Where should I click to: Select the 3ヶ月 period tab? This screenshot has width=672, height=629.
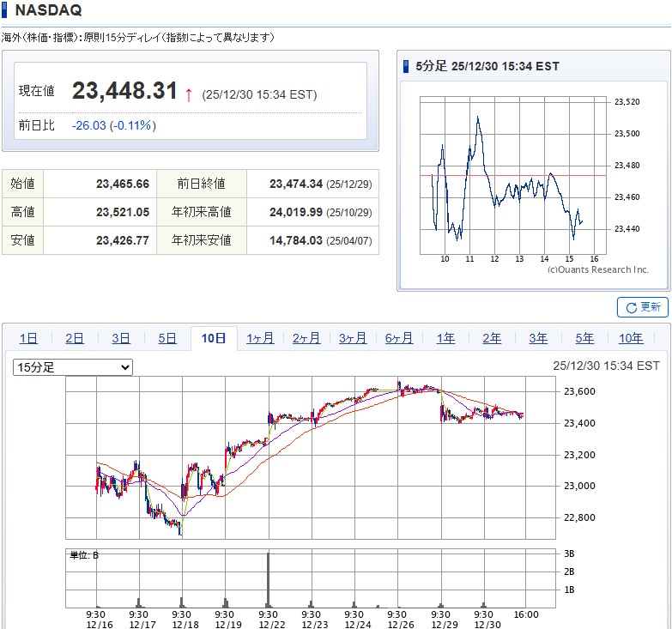tap(353, 338)
